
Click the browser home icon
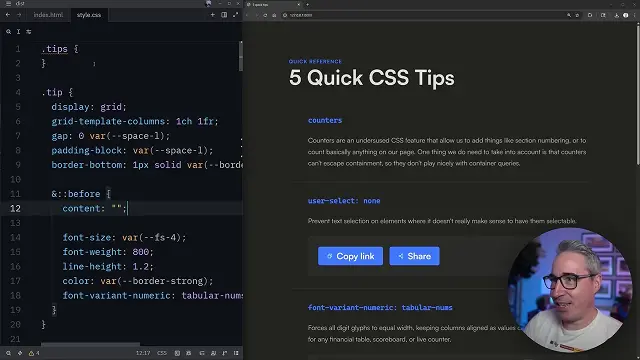coord(274,15)
